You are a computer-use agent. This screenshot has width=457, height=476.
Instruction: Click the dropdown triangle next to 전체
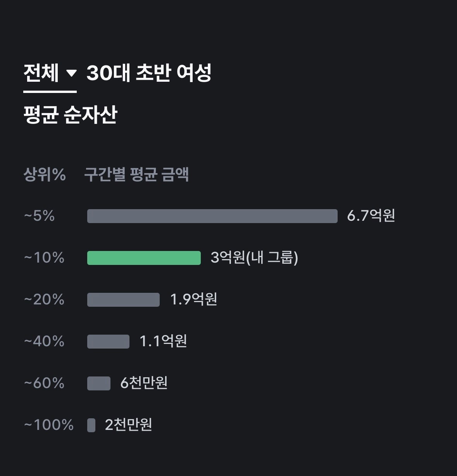click(x=72, y=73)
